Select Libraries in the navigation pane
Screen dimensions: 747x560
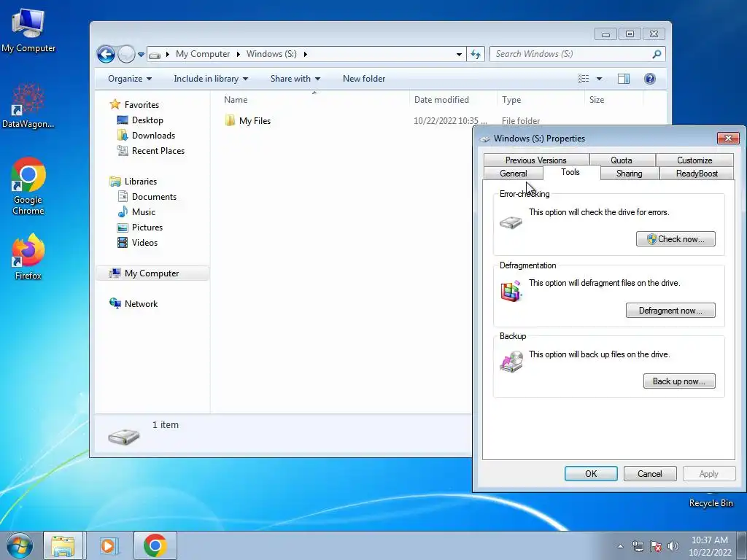point(141,182)
